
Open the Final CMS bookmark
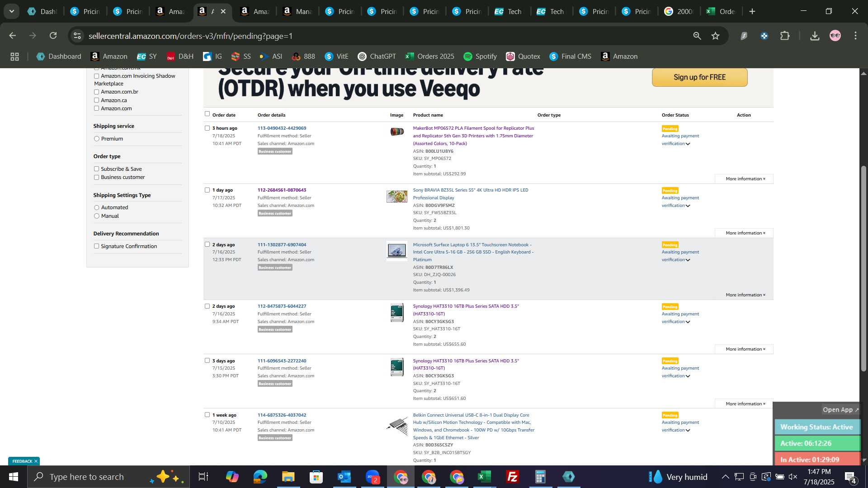click(570, 56)
